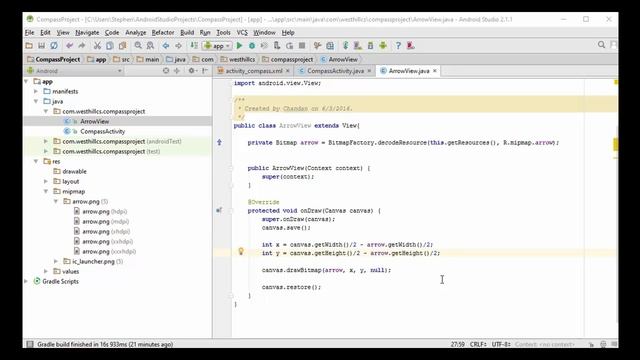Toggle tool window buttons in status bar corner
Viewport: 640px width, 360px height.
click(29, 344)
